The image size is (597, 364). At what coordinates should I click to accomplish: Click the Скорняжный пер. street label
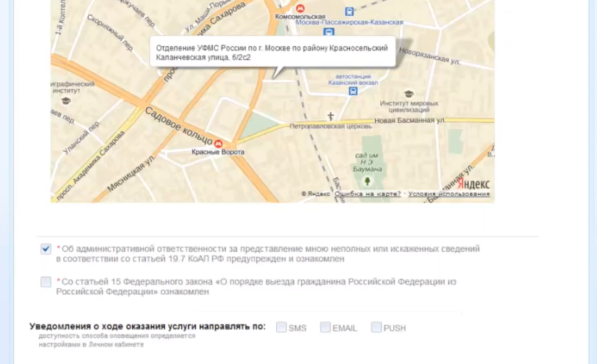(x=110, y=33)
